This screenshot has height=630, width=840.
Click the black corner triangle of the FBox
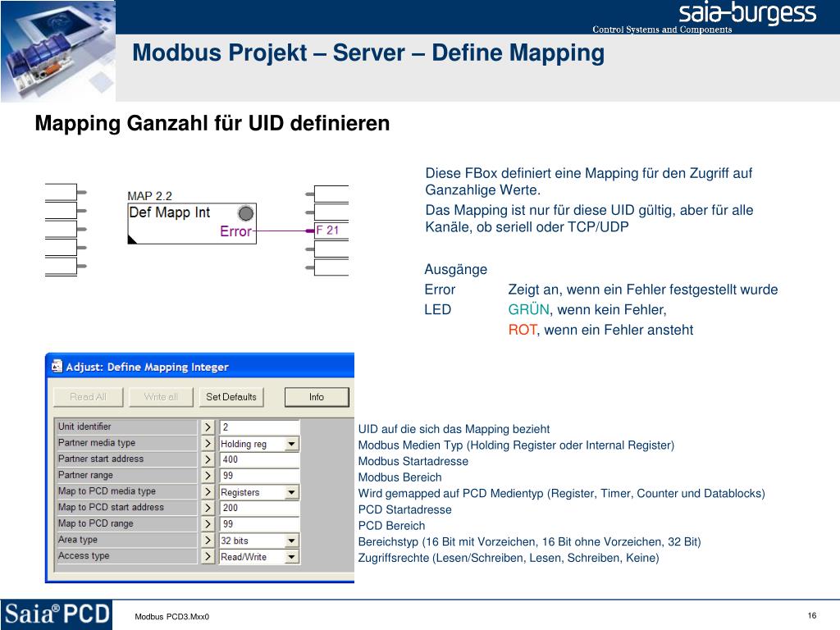coord(132,239)
